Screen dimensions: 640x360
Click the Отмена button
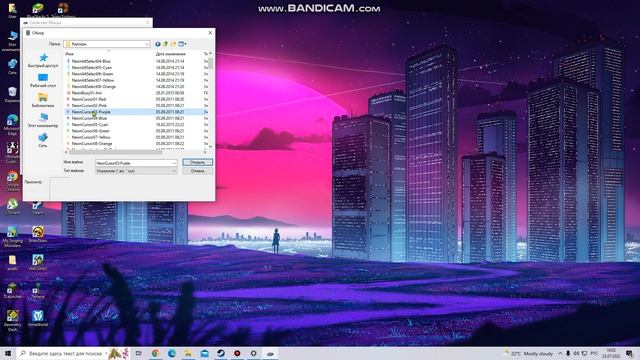(197, 171)
